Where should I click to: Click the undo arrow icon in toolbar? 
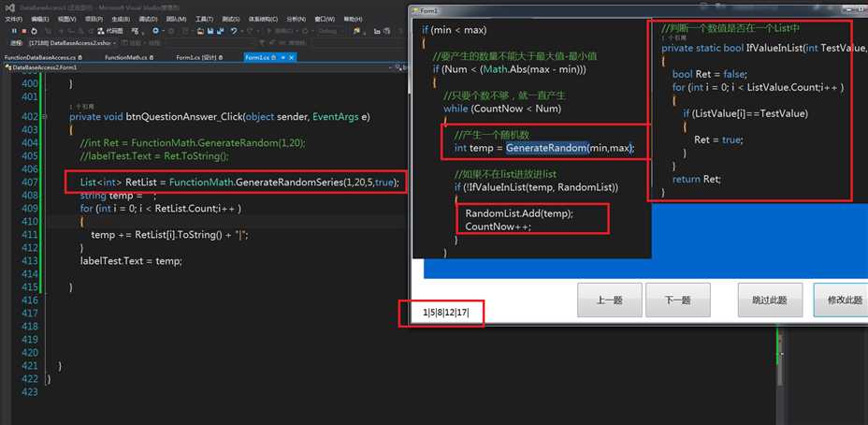[234, 31]
